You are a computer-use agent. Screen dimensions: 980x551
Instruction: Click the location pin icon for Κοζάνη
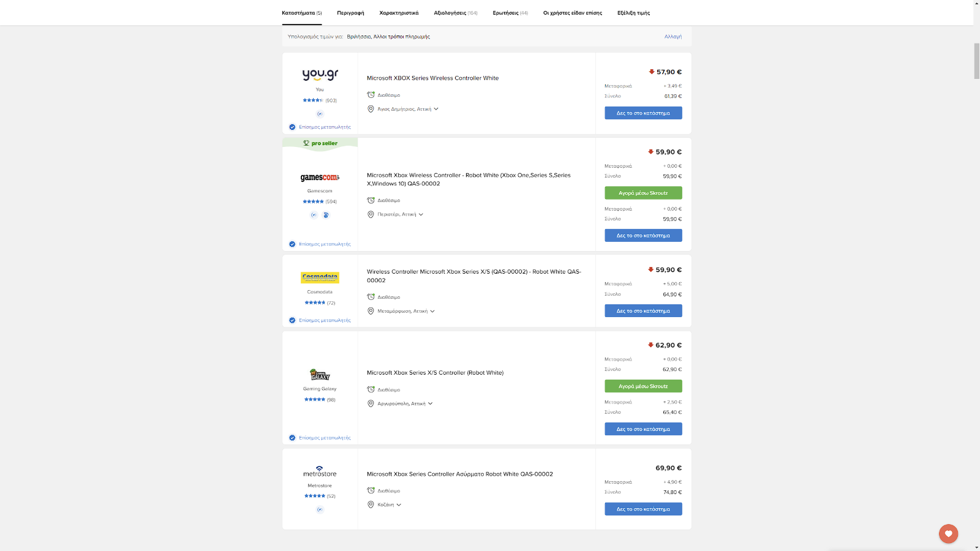[x=371, y=504]
